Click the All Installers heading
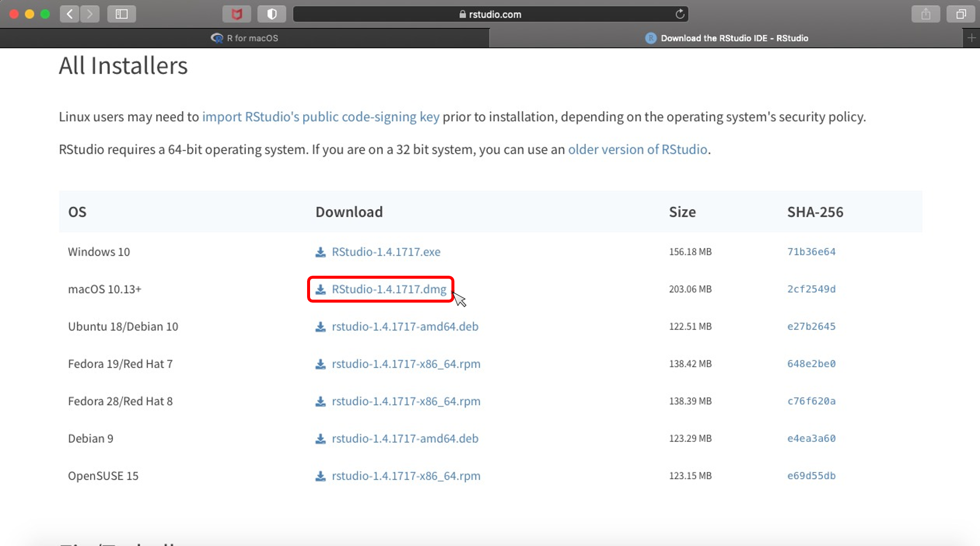This screenshot has height=546, width=980. coord(123,65)
